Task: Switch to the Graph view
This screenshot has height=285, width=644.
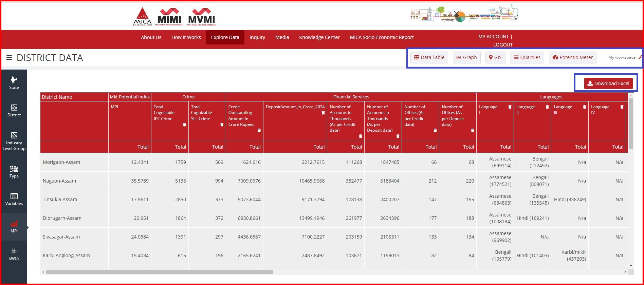Action: coord(466,57)
